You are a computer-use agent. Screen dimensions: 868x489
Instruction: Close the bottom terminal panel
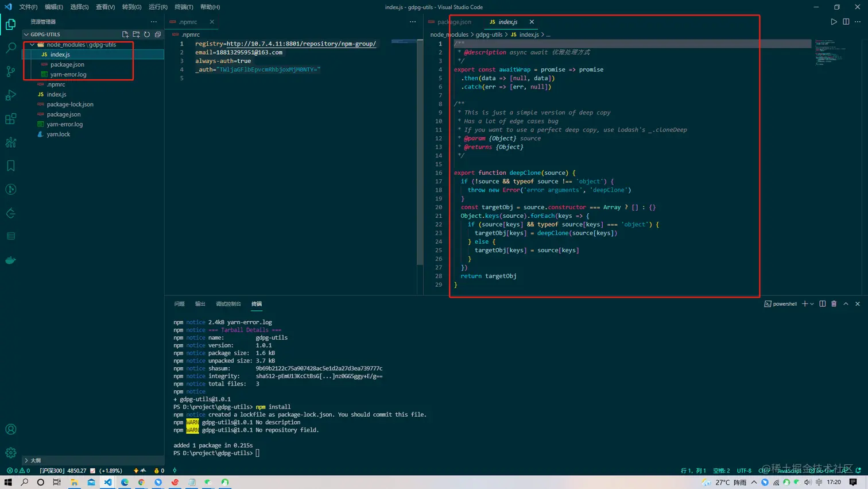(x=858, y=304)
